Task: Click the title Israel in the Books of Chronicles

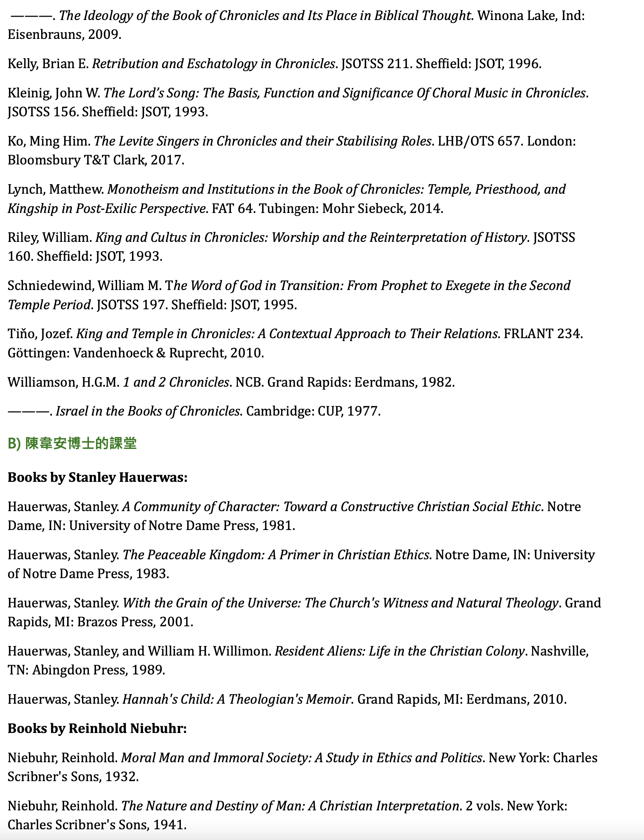Action: (x=148, y=411)
